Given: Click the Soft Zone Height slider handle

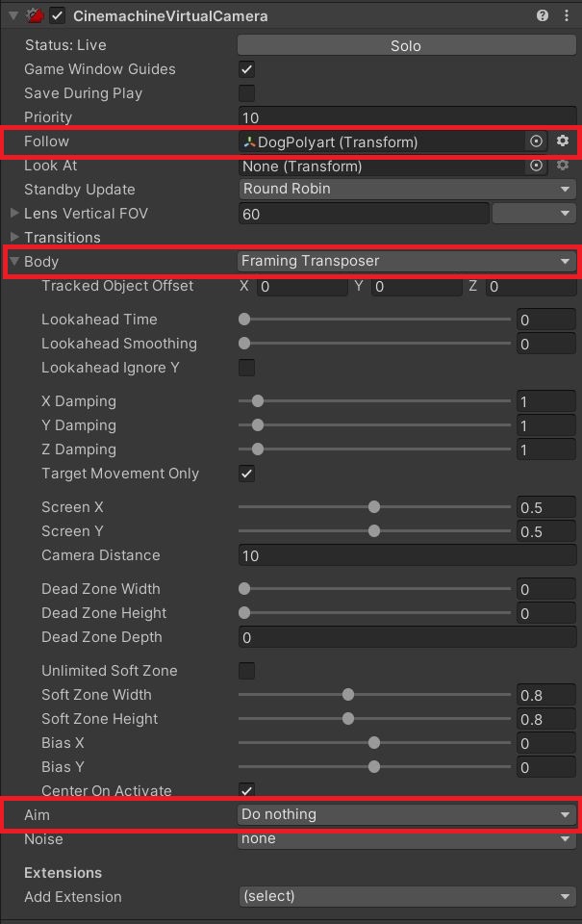Looking at the screenshot, I should coord(348,718).
